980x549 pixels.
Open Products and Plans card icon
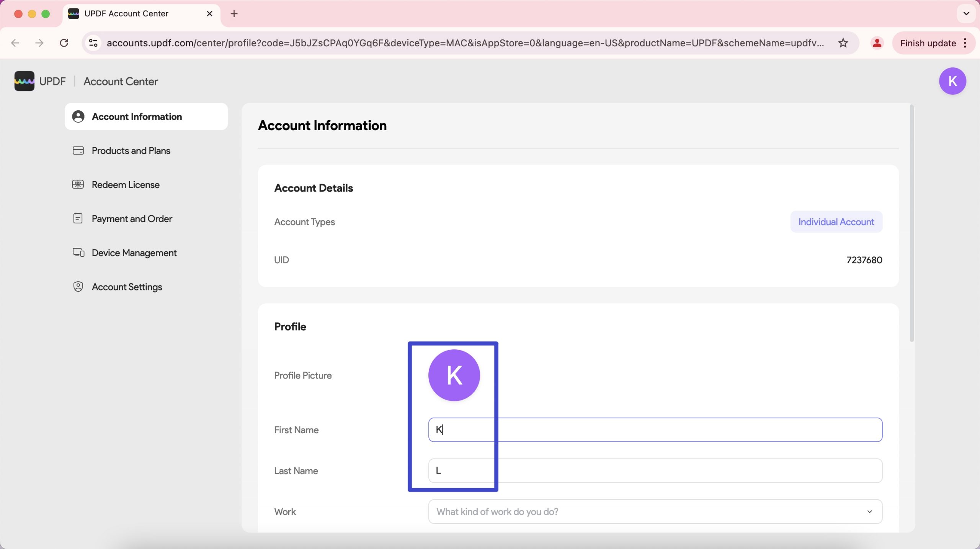(78, 151)
